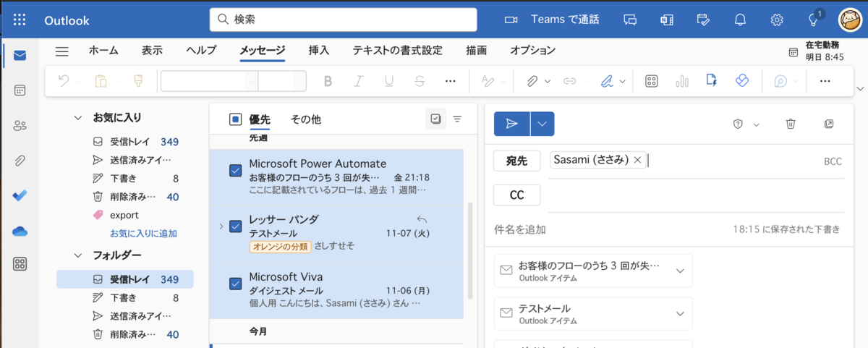Open the OneNote feed icon in header
This screenshot has height=348, width=868.
[x=667, y=20]
